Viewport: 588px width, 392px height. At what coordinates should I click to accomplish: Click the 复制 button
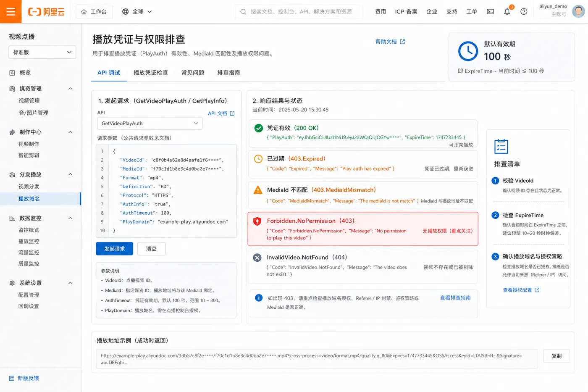click(556, 356)
